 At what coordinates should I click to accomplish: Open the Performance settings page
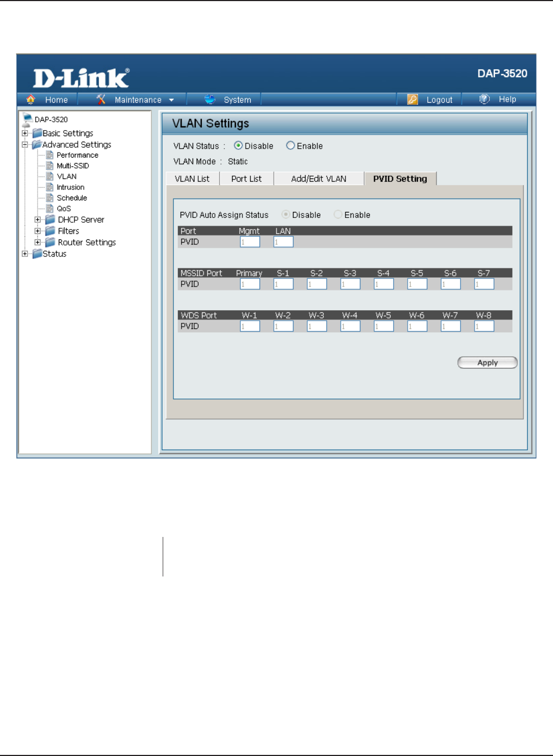(x=77, y=155)
